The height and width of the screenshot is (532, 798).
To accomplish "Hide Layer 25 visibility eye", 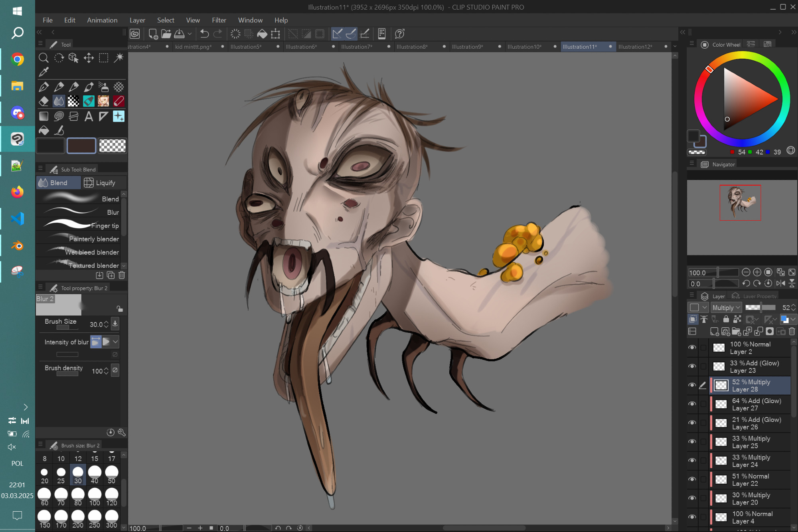I will click(692, 441).
